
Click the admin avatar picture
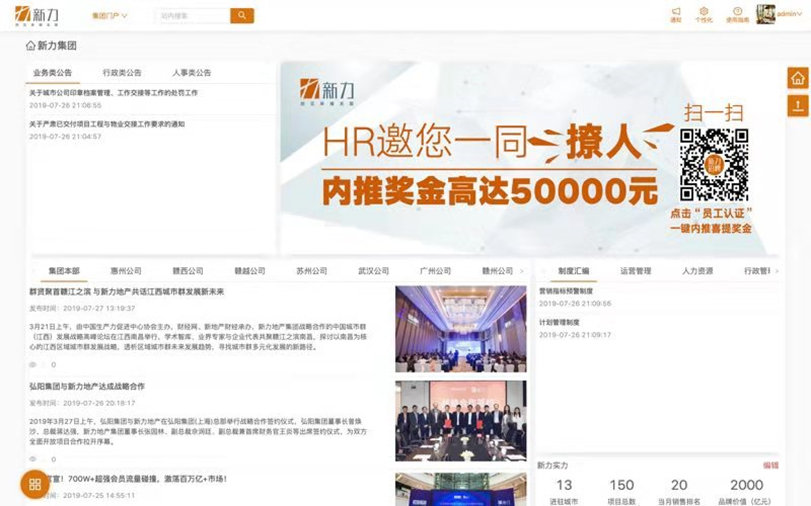point(765,14)
